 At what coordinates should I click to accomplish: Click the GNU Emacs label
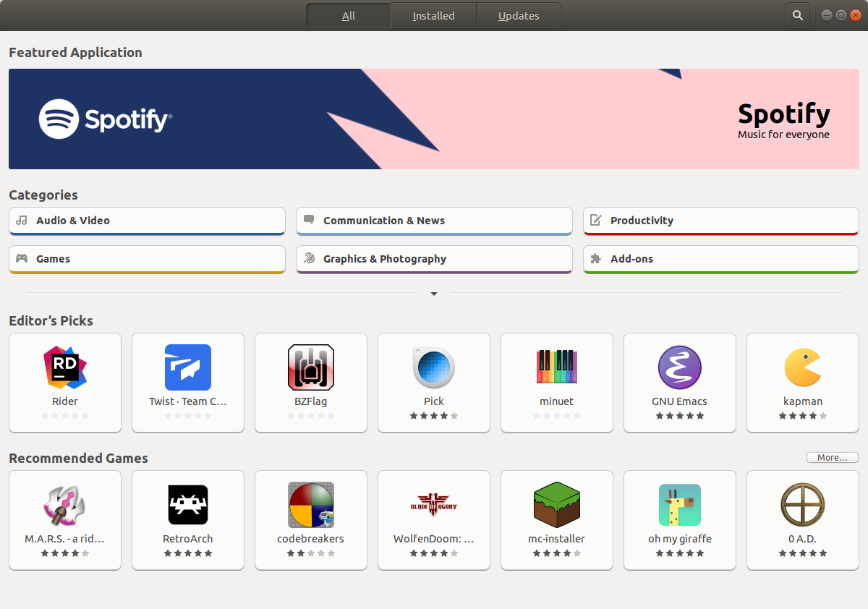[680, 401]
